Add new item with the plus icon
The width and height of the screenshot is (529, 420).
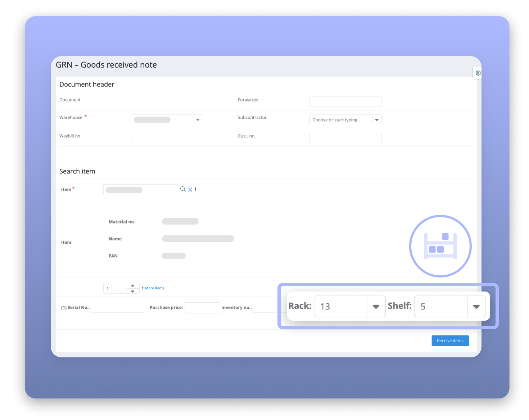click(195, 189)
